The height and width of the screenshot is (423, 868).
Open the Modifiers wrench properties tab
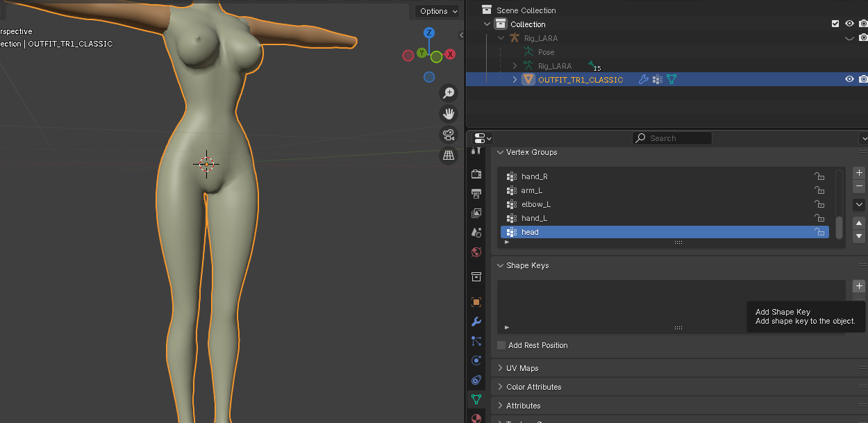[x=476, y=322]
